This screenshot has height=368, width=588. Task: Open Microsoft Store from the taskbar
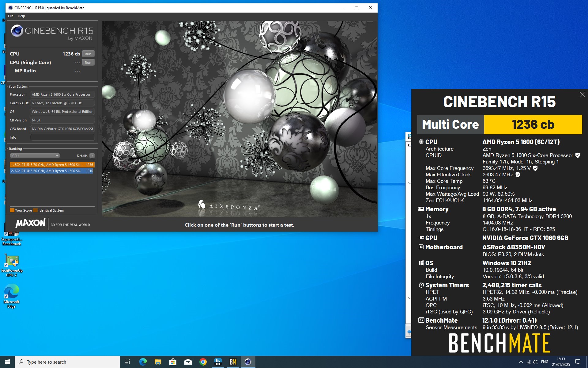point(173,362)
